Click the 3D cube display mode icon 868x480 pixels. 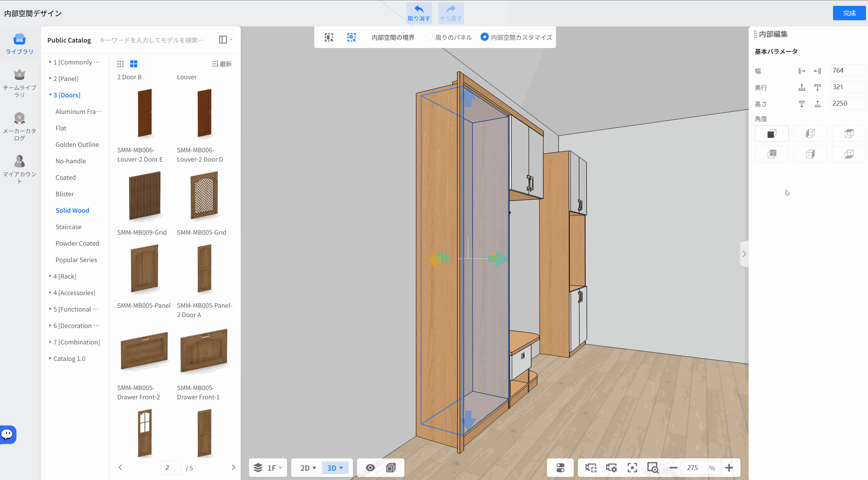391,468
